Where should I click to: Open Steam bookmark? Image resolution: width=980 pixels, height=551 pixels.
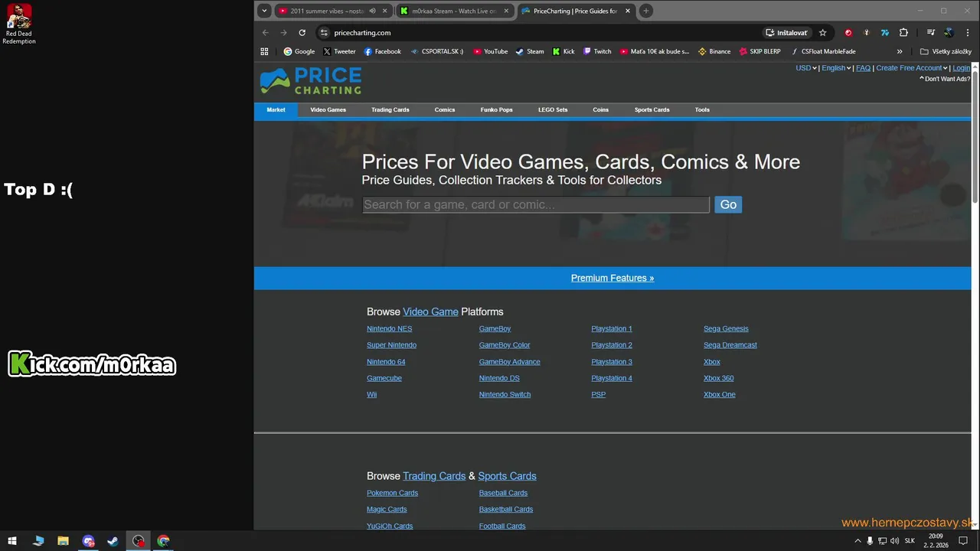[530, 51]
